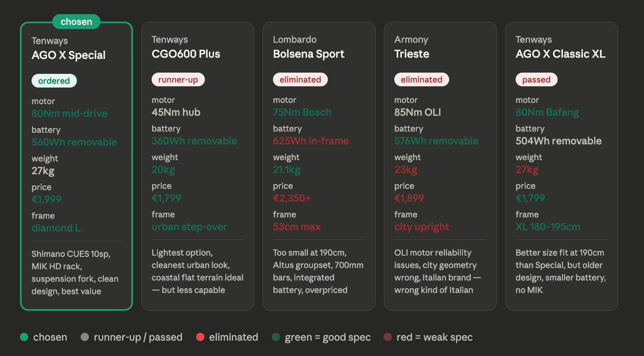Select the CGO600 Plus title
The height and width of the screenshot is (356, 644).
pyautogui.click(x=186, y=54)
